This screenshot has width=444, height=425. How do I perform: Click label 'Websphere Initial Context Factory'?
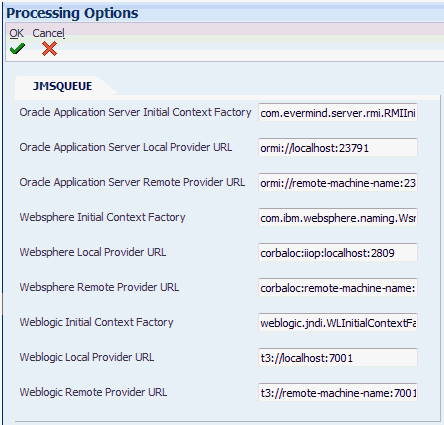coord(102,217)
